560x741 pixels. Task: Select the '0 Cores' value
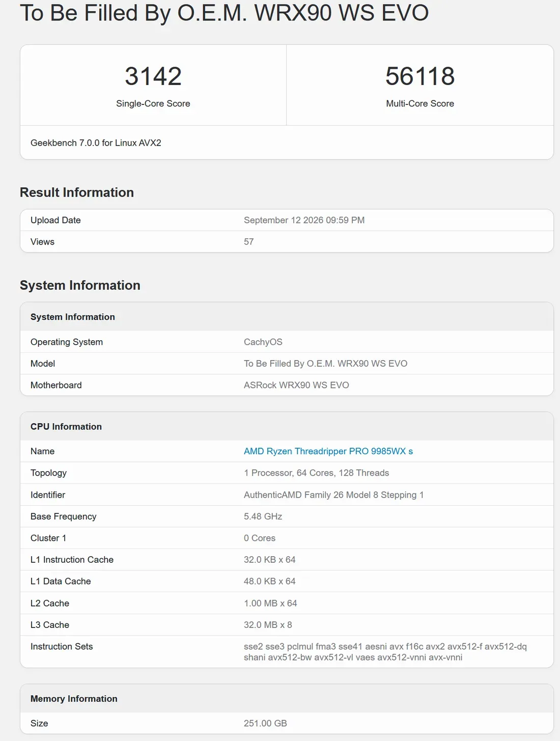click(x=260, y=538)
